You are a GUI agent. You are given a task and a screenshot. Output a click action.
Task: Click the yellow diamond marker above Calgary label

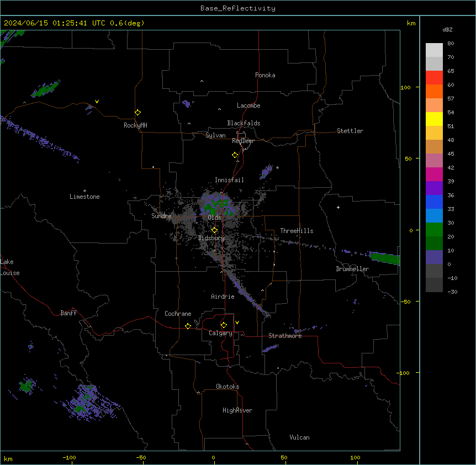click(x=224, y=325)
